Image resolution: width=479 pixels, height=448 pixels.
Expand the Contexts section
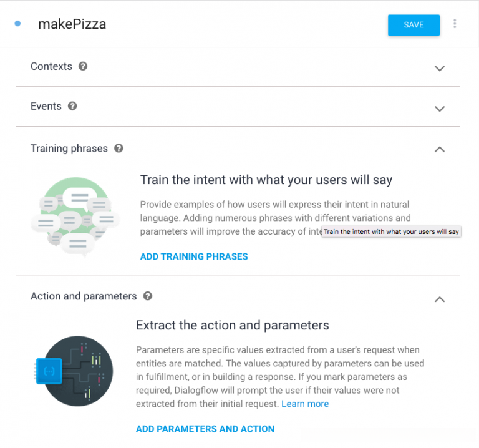click(x=440, y=69)
